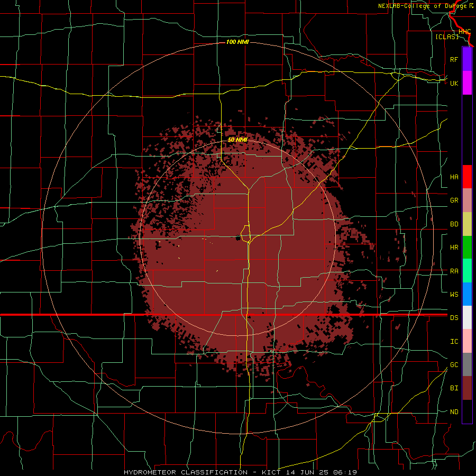Click the HHC product code label

point(464,32)
